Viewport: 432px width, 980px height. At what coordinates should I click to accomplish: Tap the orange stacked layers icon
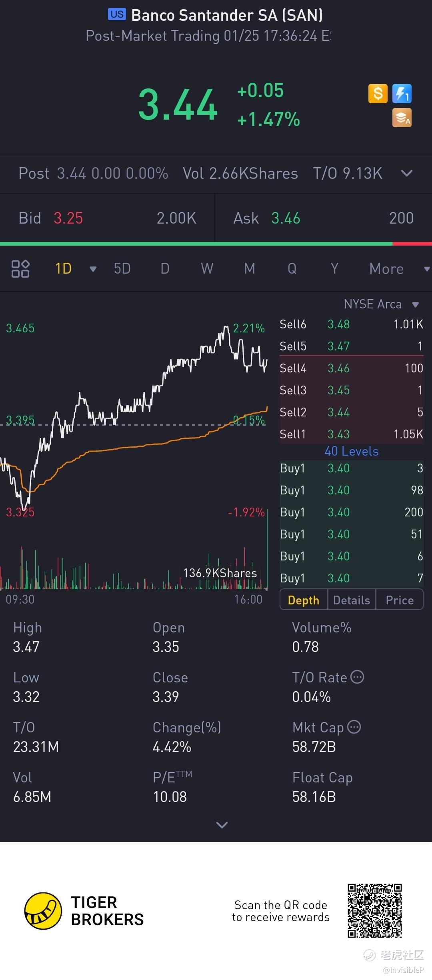coord(402,118)
